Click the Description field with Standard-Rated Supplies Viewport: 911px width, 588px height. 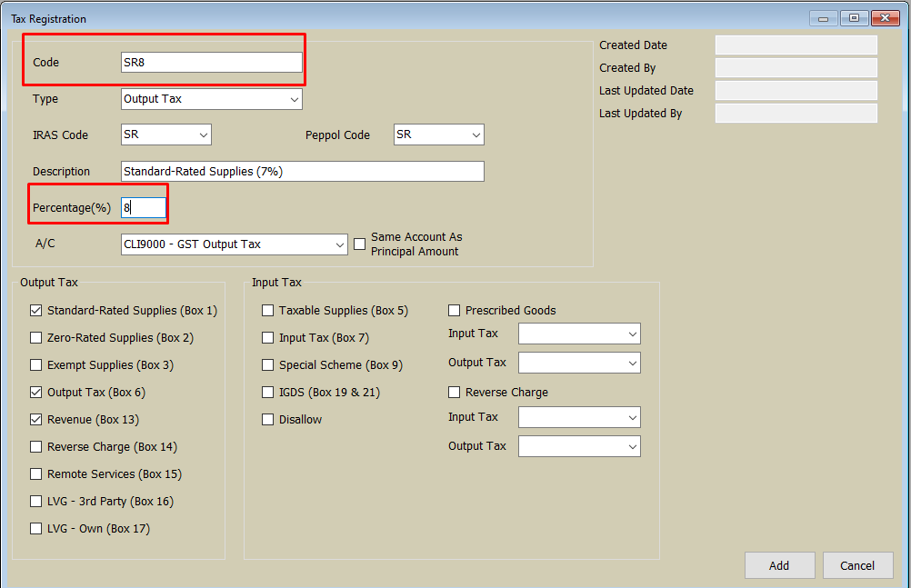pos(302,172)
